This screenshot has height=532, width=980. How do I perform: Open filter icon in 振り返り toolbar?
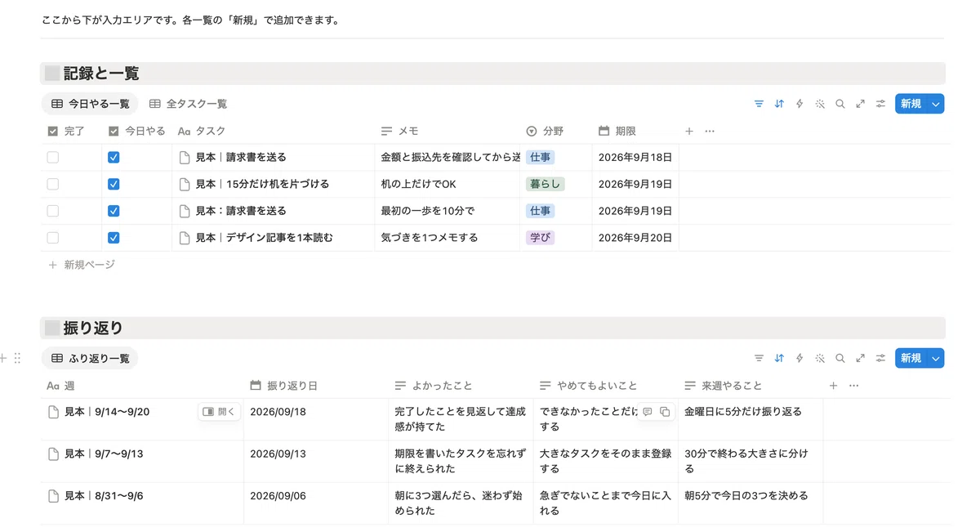click(759, 358)
